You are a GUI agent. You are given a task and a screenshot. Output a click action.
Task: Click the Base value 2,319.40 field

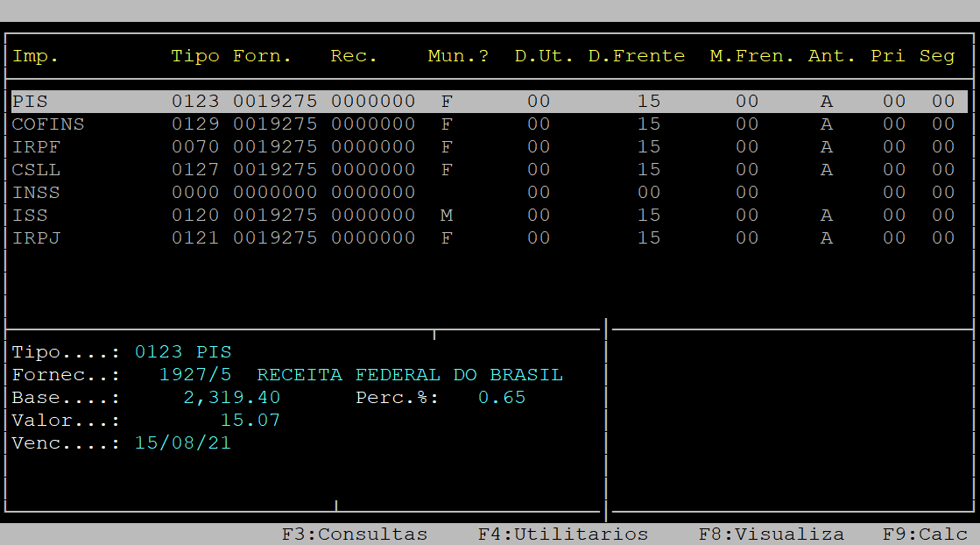231,398
